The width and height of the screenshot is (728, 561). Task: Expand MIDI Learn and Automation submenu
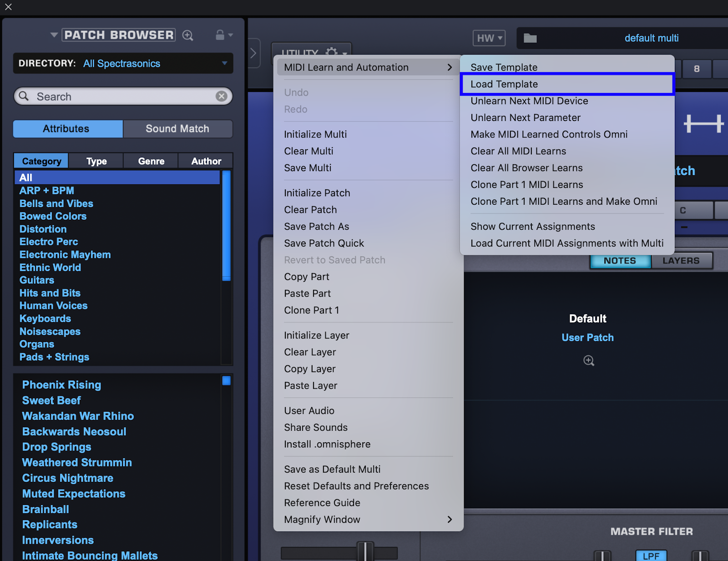pyautogui.click(x=368, y=67)
